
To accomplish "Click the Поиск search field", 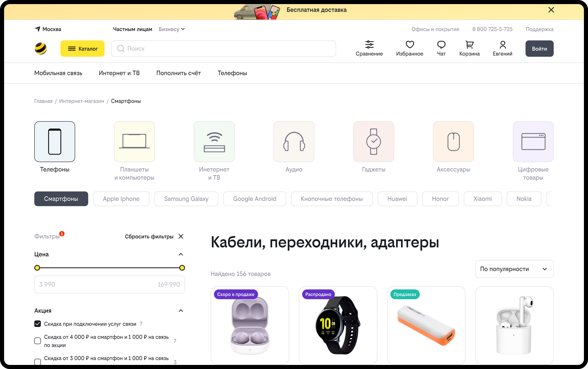I will click(x=223, y=49).
